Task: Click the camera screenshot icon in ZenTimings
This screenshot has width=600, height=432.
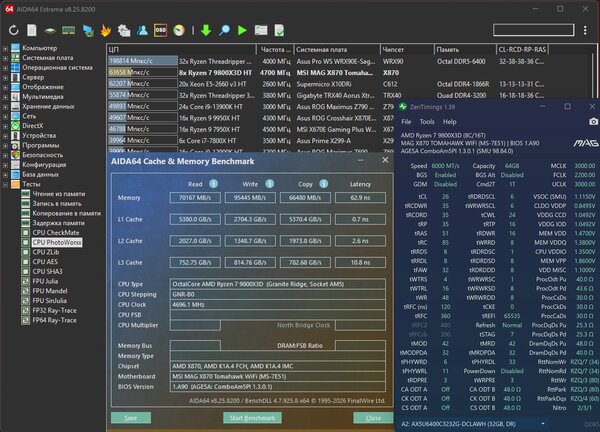Action: point(593,122)
